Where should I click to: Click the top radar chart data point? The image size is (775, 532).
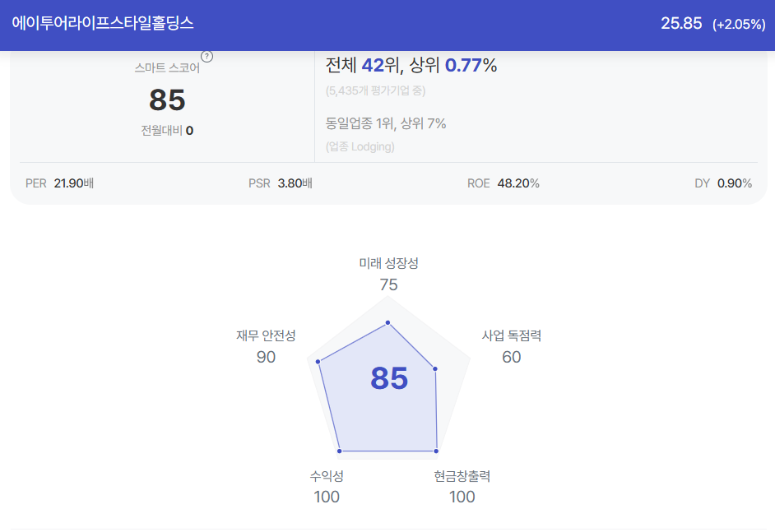388,322
